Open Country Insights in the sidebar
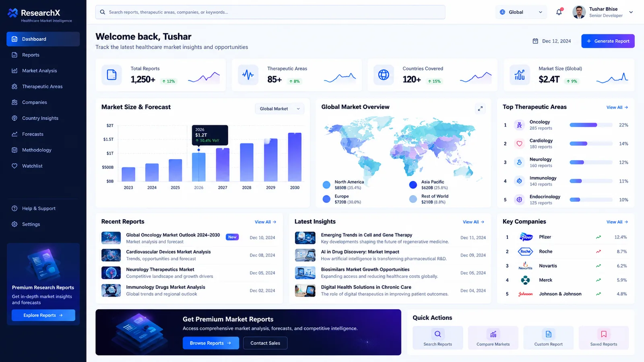This screenshot has height=362, width=644. (43, 118)
